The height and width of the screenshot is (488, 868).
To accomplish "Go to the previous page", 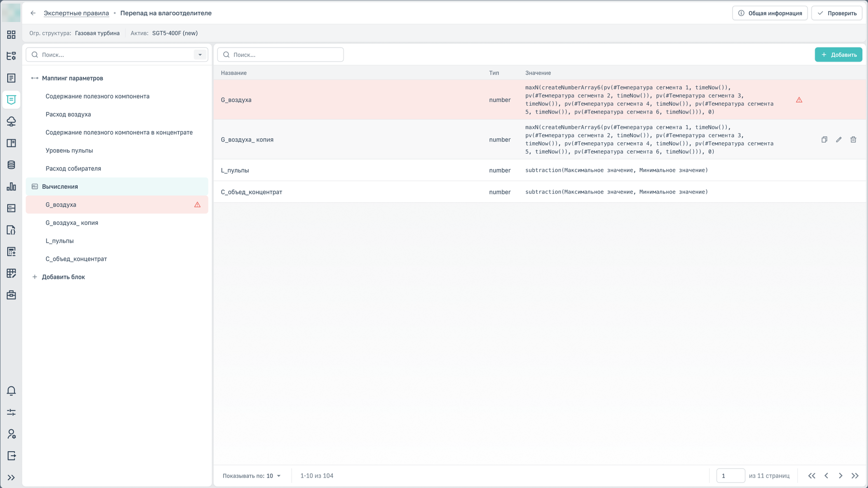I will point(826,476).
